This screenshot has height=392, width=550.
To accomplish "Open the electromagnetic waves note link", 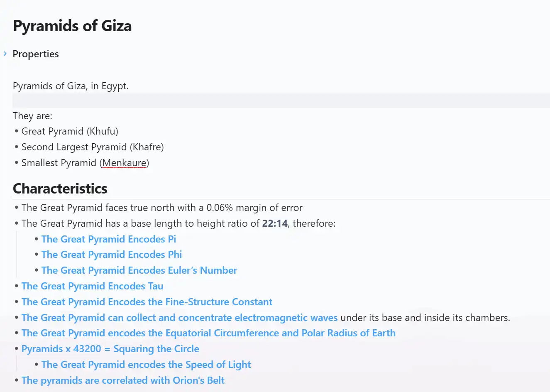I will tap(179, 318).
